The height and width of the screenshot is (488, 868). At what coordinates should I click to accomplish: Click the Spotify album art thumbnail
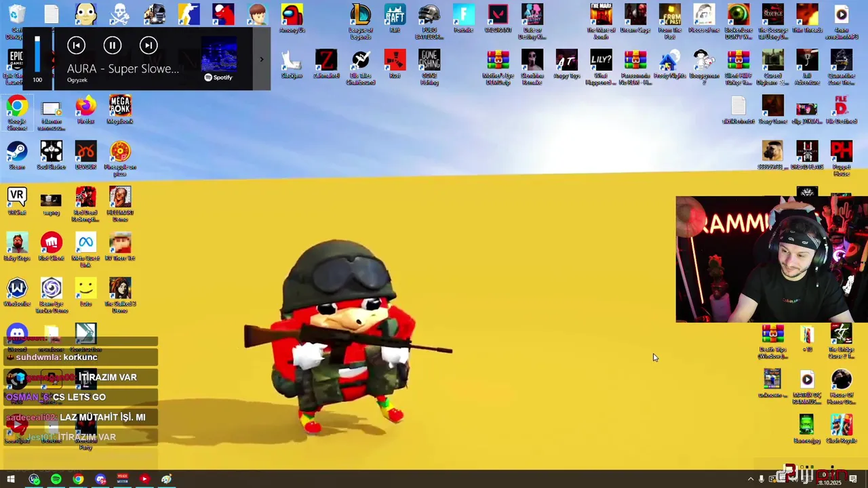tap(219, 54)
